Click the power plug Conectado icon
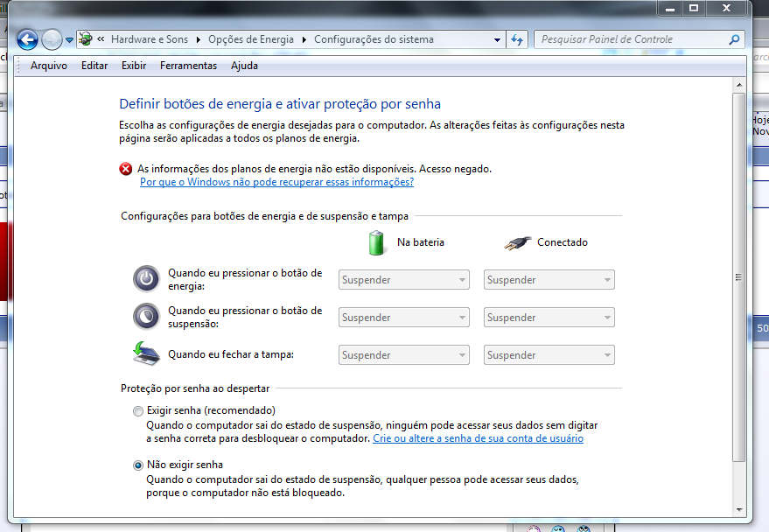The height and width of the screenshot is (532, 769). (517, 243)
